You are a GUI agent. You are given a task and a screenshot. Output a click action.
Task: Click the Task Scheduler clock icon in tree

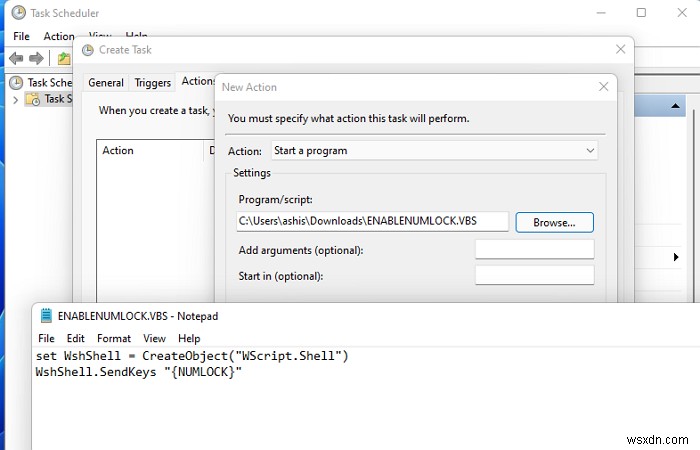point(17,83)
